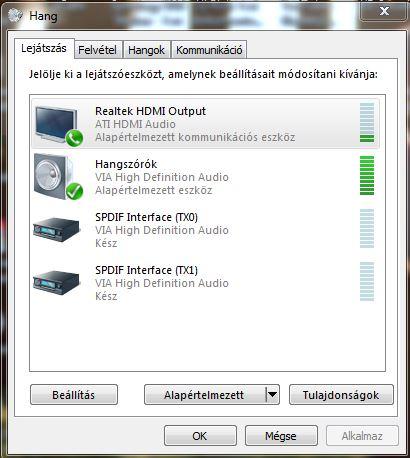Image resolution: width=410 pixels, height=458 pixels.
Task: Open the Alapértelmezett dropdown arrow
Action: [272, 395]
